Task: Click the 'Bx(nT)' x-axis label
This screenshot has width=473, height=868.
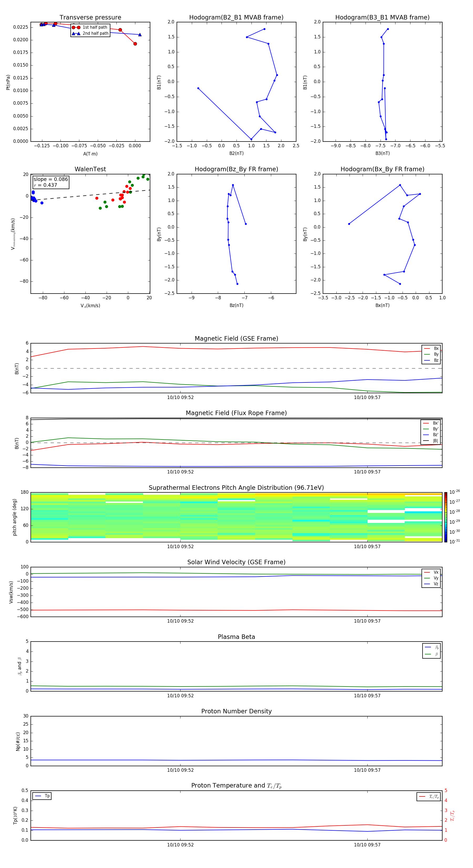Action: point(382,305)
